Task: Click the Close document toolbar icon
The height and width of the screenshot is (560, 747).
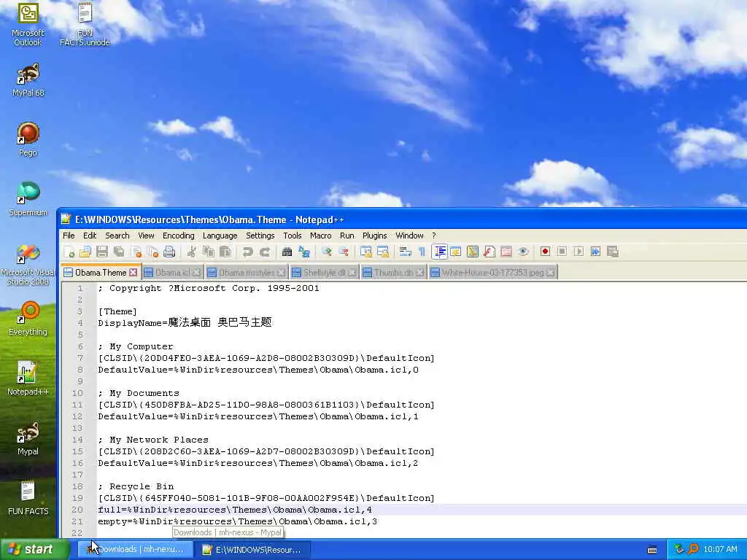Action: 136,252
